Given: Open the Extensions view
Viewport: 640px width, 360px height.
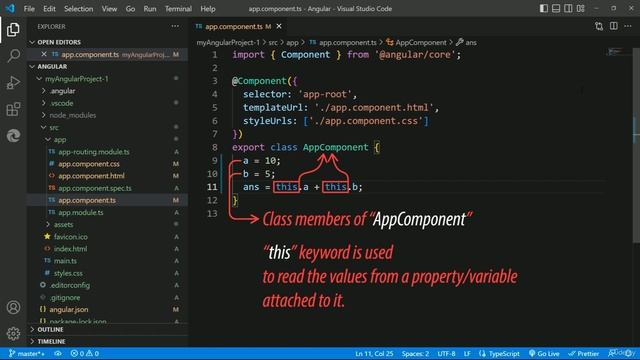Looking at the screenshot, I should (13, 109).
